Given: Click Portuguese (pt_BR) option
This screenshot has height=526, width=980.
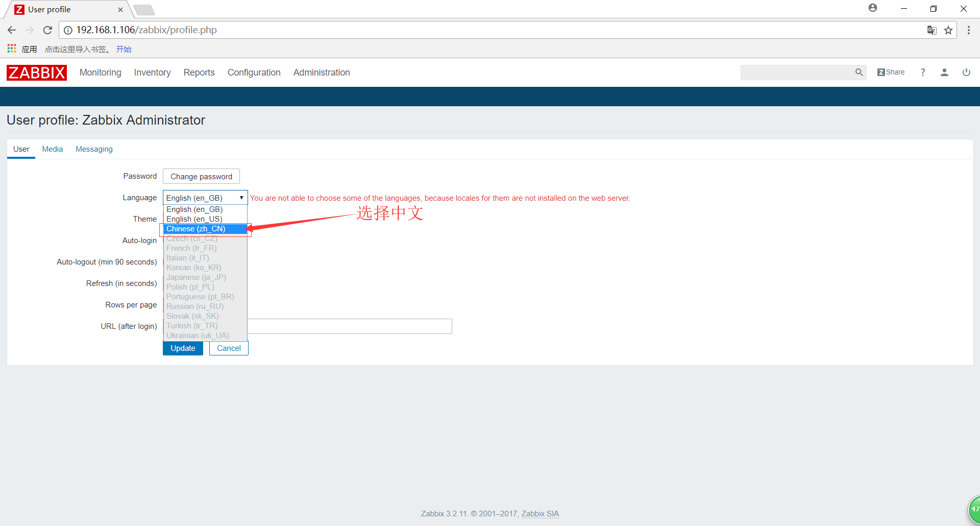Looking at the screenshot, I should point(205,297).
